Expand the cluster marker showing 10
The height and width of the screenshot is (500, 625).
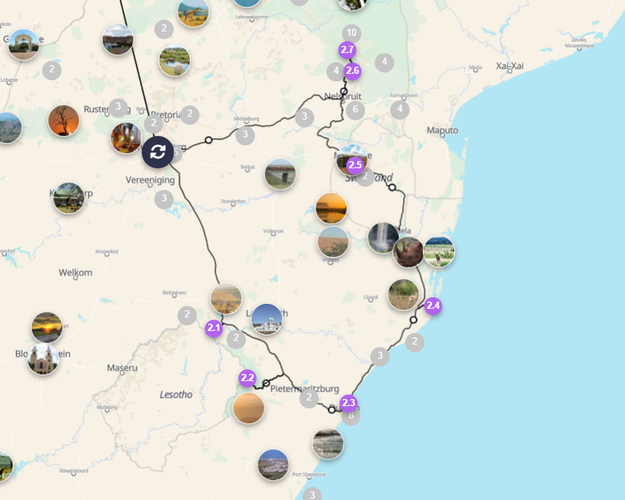click(352, 33)
